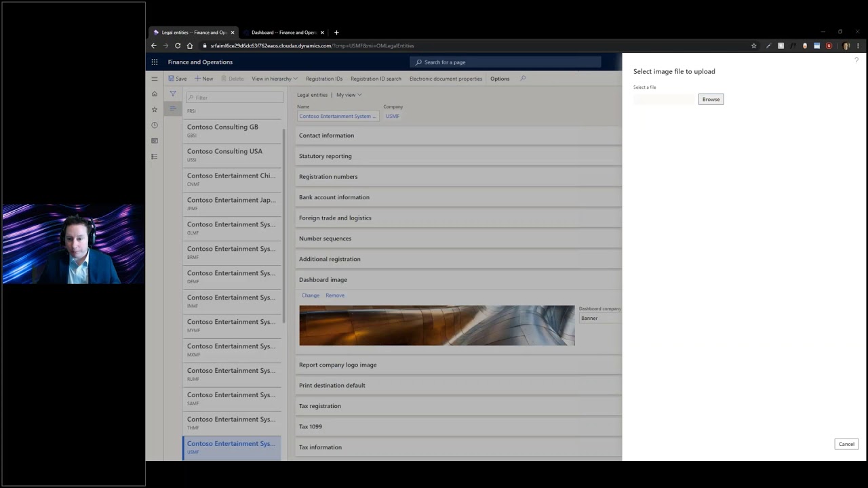This screenshot has height=488, width=868.
Task: Expand the Tax registration section
Action: [459, 406]
